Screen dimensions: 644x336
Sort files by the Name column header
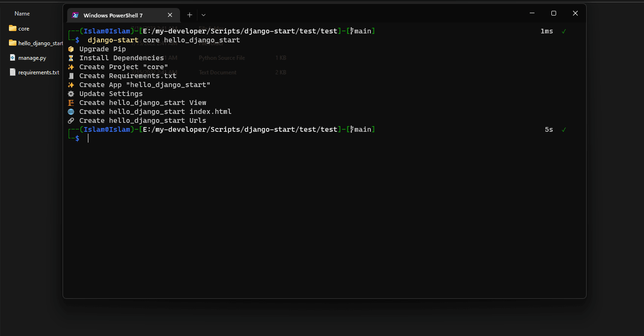click(22, 14)
